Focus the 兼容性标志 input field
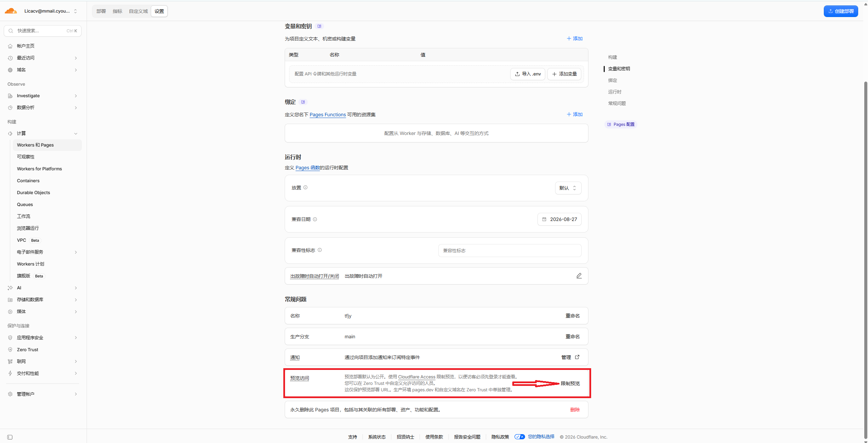Screen dimensions: 868x443 [510, 251]
